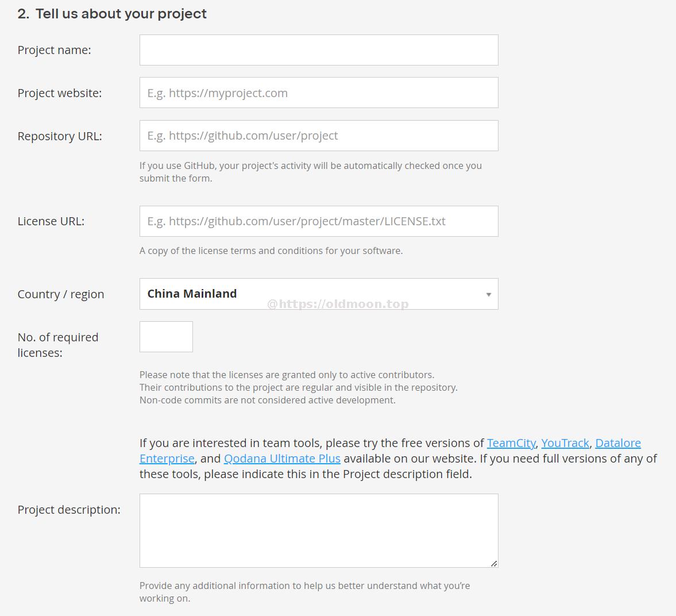676x616 pixels.
Task: Click the Project name label
Action: pyautogui.click(x=55, y=50)
